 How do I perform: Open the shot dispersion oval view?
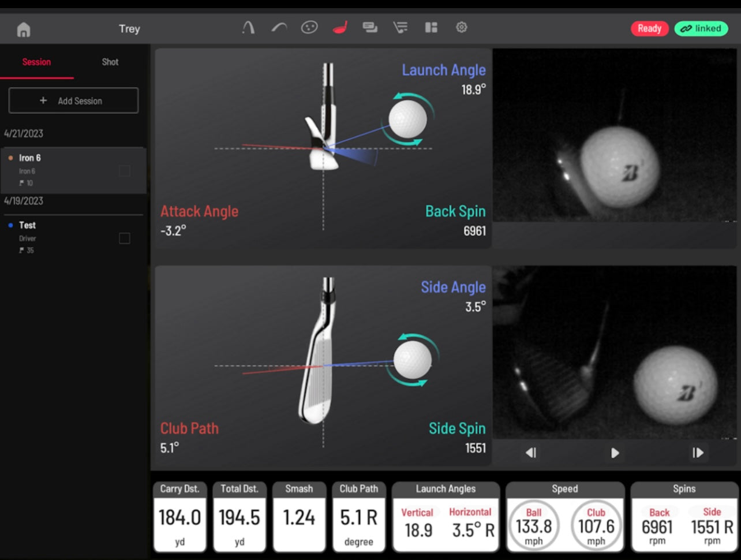pos(309,28)
